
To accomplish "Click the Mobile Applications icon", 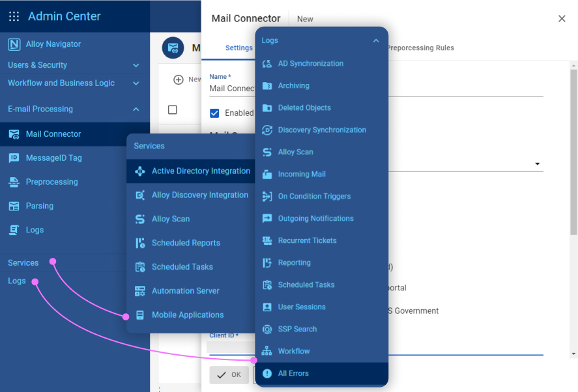I will (140, 315).
